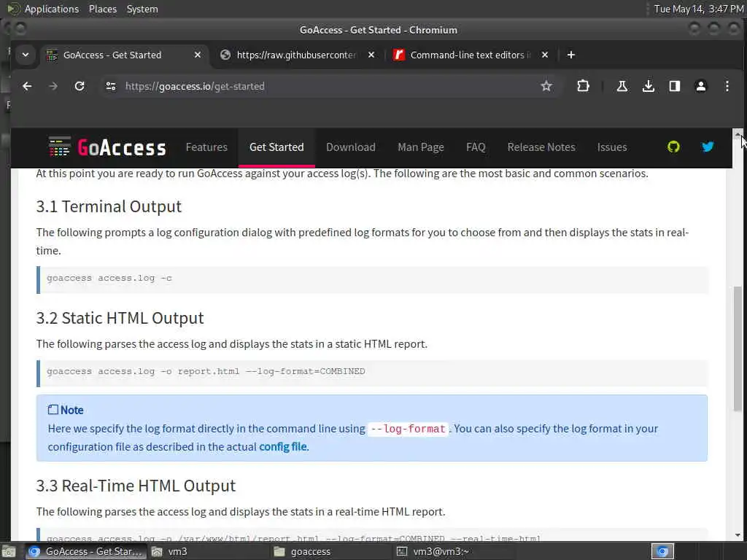Click the 3.3 Real-Time HTML Output heading
This screenshot has height=560, width=747.
pos(136,485)
